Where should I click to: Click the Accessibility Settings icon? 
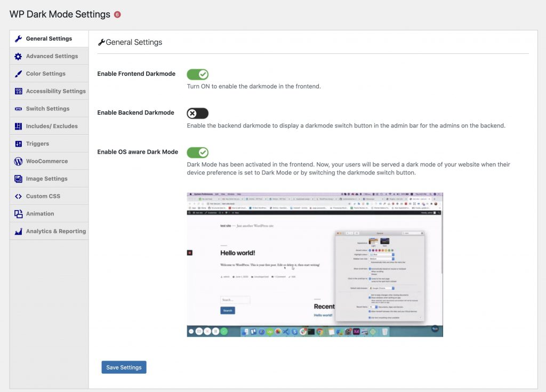point(19,91)
